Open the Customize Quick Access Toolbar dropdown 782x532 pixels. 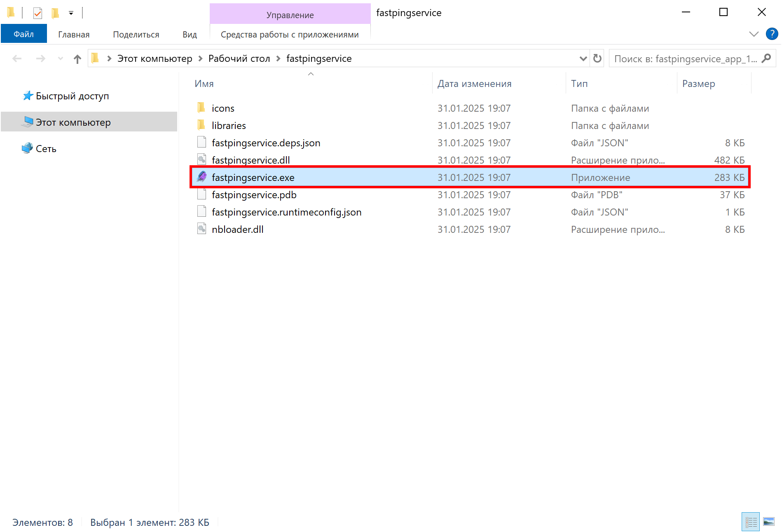click(x=71, y=13)
